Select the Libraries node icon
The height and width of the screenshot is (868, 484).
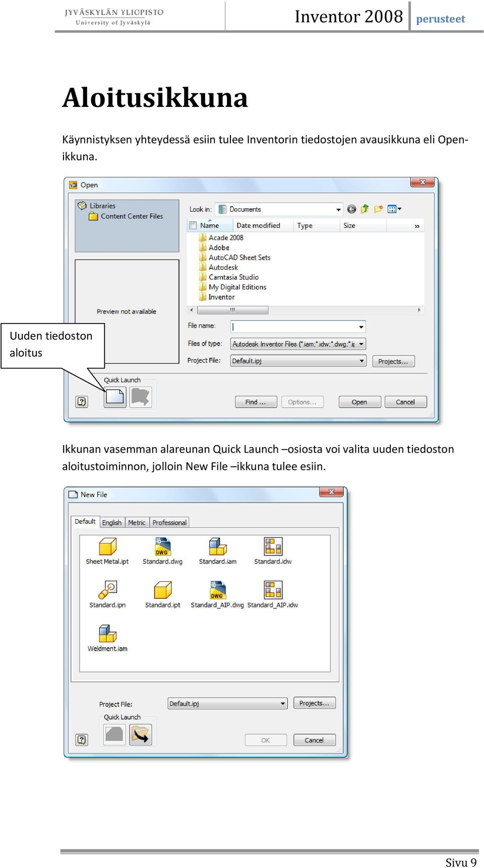pyautogui.click(x=82, y=206)
